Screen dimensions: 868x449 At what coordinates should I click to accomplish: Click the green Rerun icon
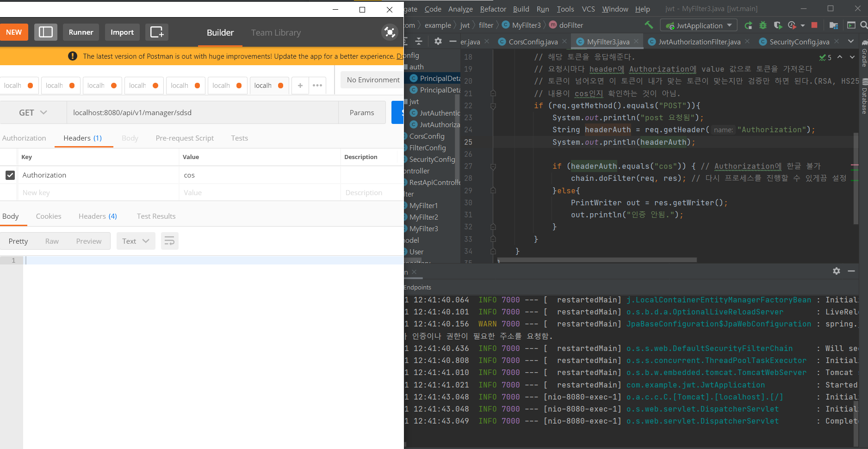coord(748,25)
